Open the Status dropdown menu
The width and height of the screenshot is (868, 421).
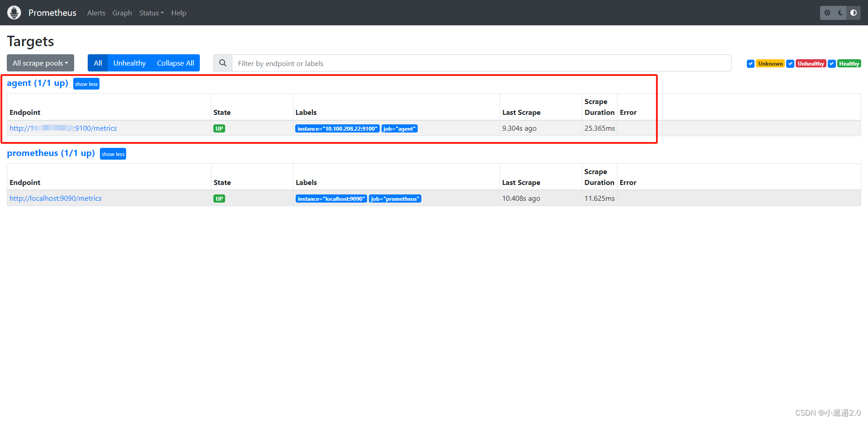click(x=151, y=13)
